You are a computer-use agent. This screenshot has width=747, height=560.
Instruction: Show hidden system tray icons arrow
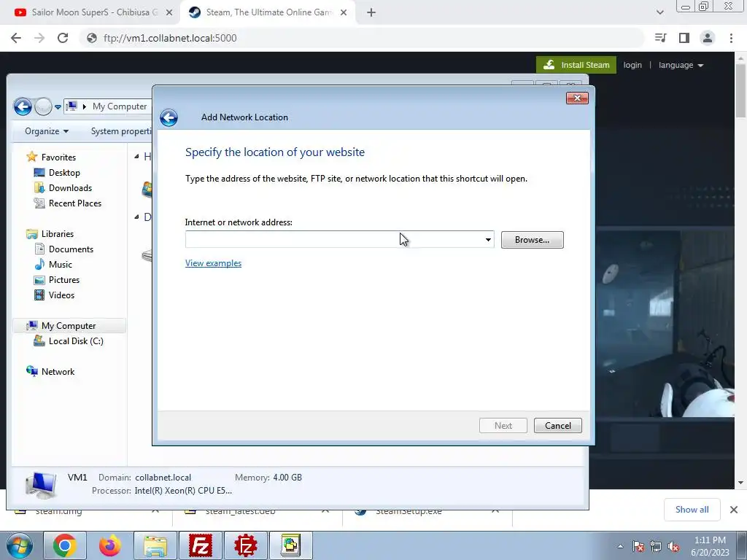[x=620, y=546]
